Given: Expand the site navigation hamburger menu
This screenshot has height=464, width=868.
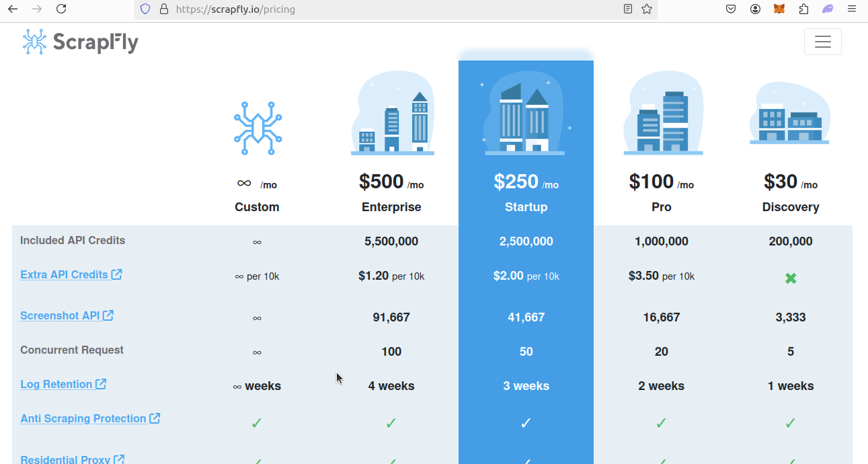Looking at the screenshot, I should pyautogui.click(x=822, y=42).
